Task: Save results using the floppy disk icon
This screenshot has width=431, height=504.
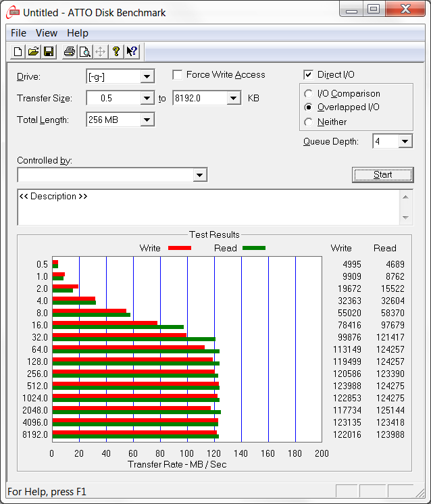Action: click(x=49, y=52)
